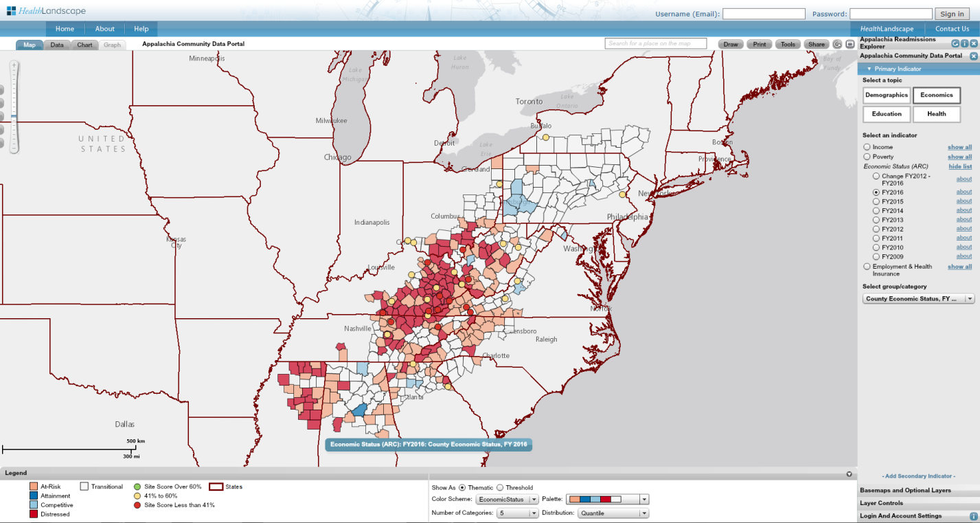Switch to the Data tab
980x523 pixels.
pyautogui.click(x=56, y=45)
